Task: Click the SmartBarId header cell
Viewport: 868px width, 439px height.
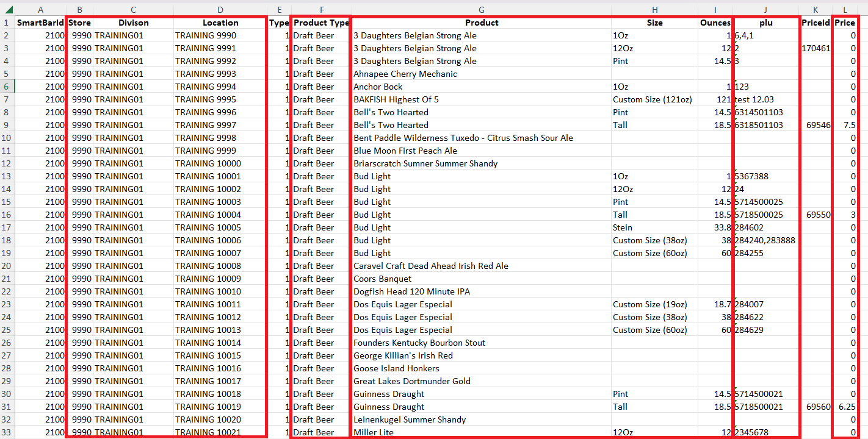Action: pyautogui.click(x=40, y=23)
